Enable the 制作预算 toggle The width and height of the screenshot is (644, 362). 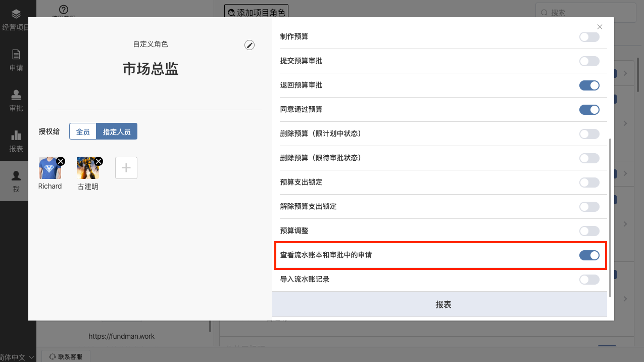(589, 37)
